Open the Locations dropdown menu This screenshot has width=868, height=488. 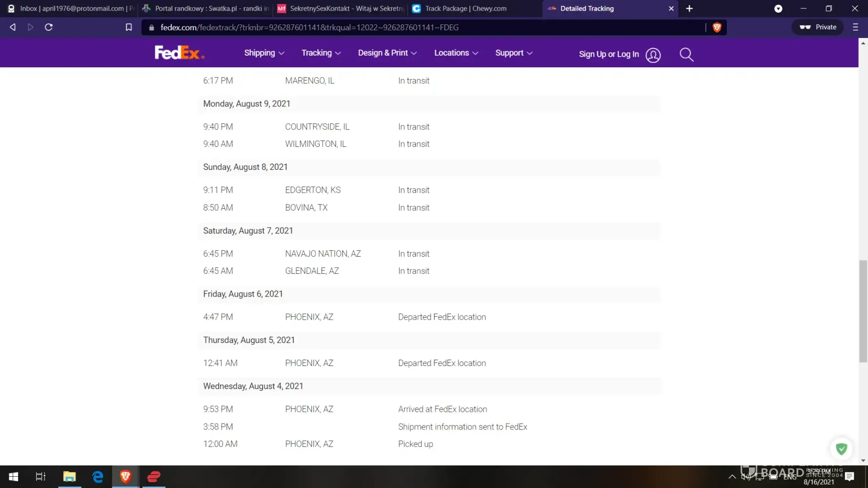point(456,53)
